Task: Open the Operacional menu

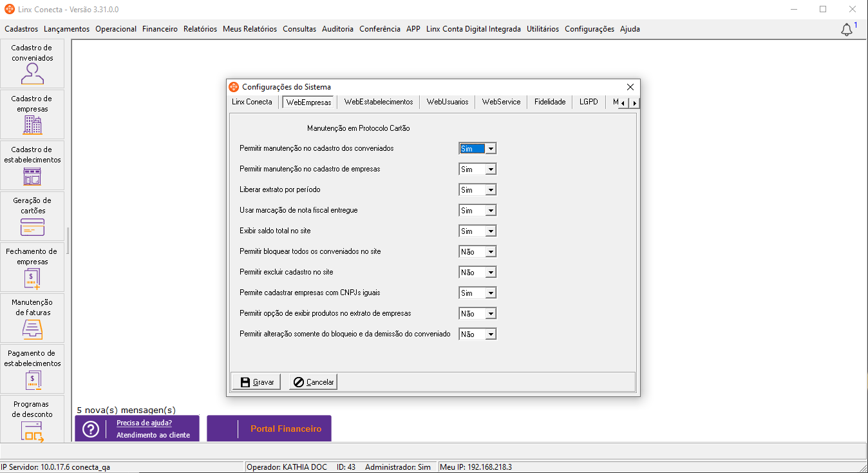Action: [116, 29]
